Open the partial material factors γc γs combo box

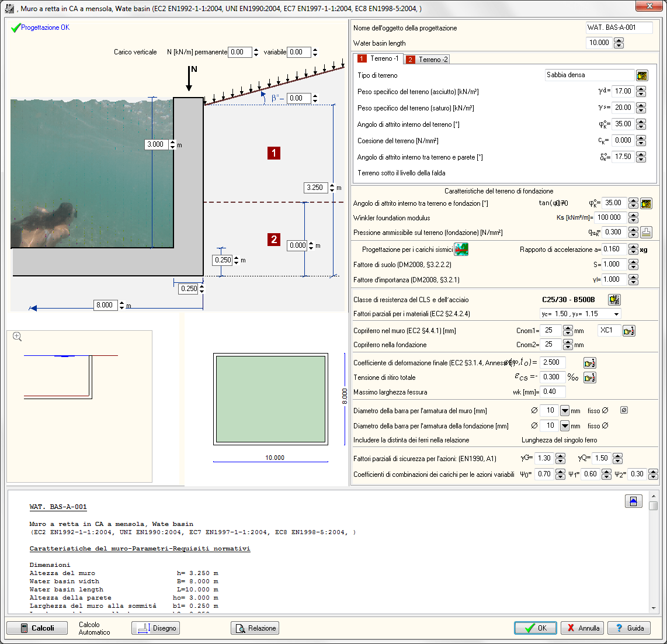coord(580,314)
